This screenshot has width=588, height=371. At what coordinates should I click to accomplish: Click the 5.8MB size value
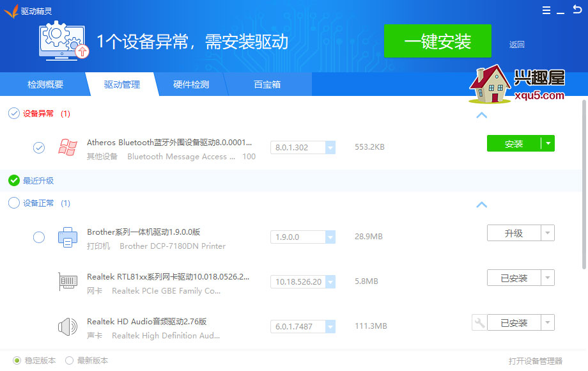(366, 281)
